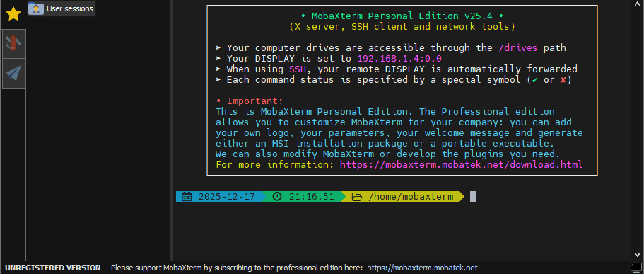
Task: Click the terminal cursor block after the prompt
Action: [x=473, y=197]
